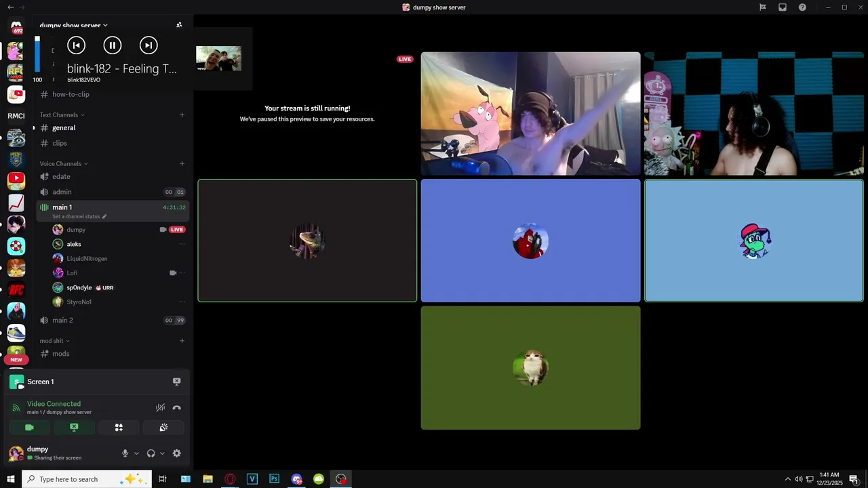Image resolution: width=868 pixels, height=488 pixels.
Task: Click the camera icon beside Lofi
Action: tap(173, 273)
